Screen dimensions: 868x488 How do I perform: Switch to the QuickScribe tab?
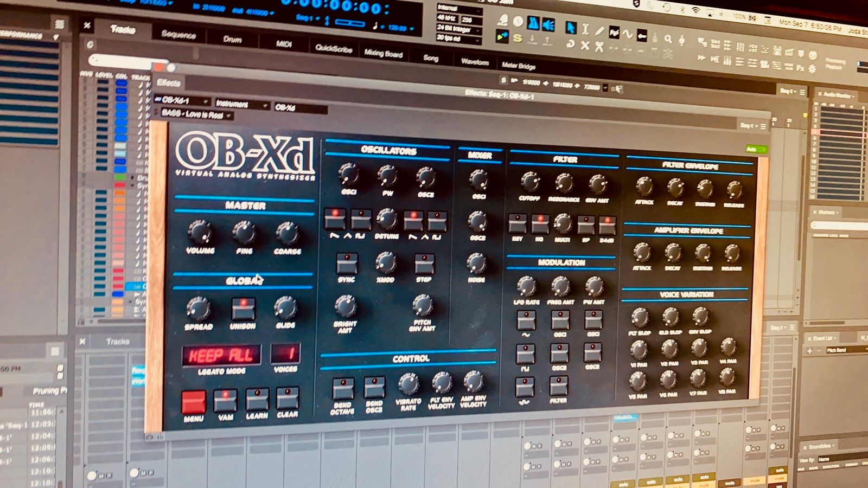333,48
